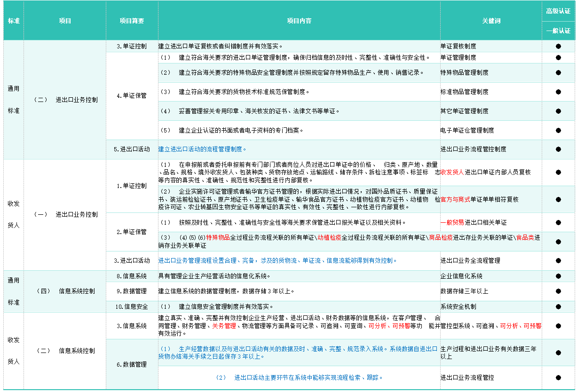The height and width of the screenshot is (392, 577).
Task: Open the blue 建立进出口活动的流程管理制度 text
Action: click(x=202, y=149)
